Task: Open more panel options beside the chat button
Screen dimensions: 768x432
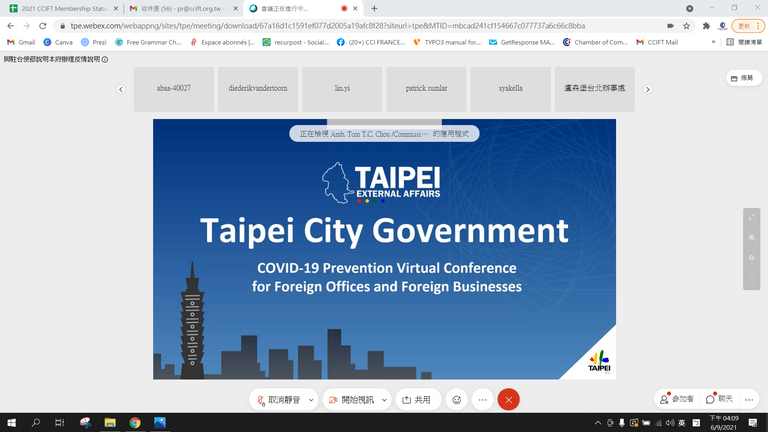Action: [x=749, y=399]
